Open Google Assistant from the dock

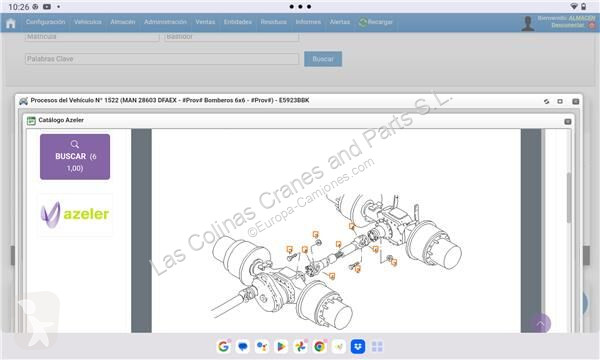click(262, 347)
